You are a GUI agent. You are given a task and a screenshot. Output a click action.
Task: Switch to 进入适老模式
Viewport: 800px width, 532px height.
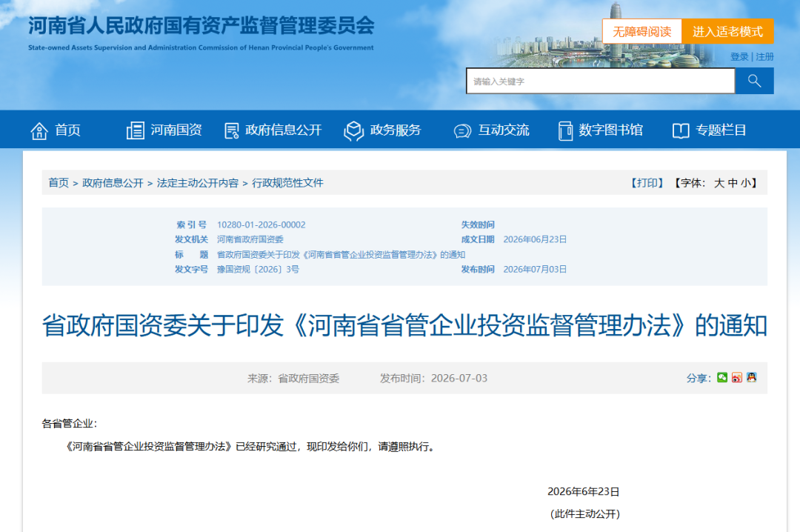point(727,32)
